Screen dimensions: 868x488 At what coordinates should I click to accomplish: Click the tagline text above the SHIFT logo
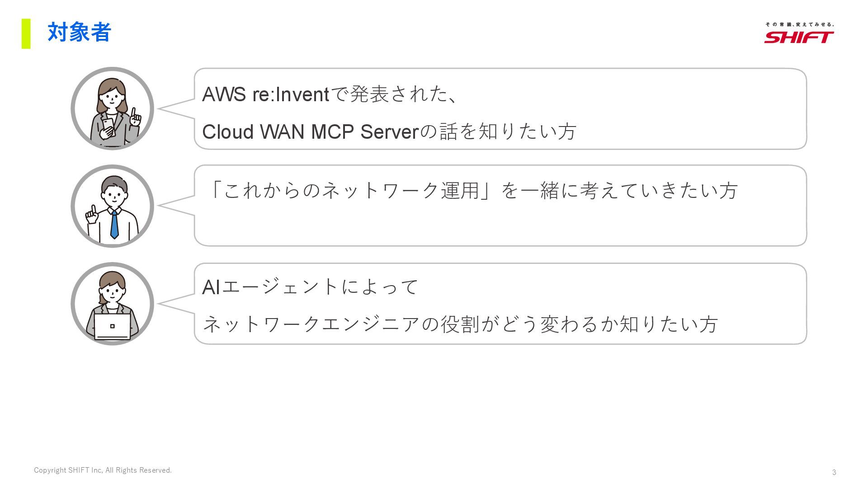click(x=799, y=24)
